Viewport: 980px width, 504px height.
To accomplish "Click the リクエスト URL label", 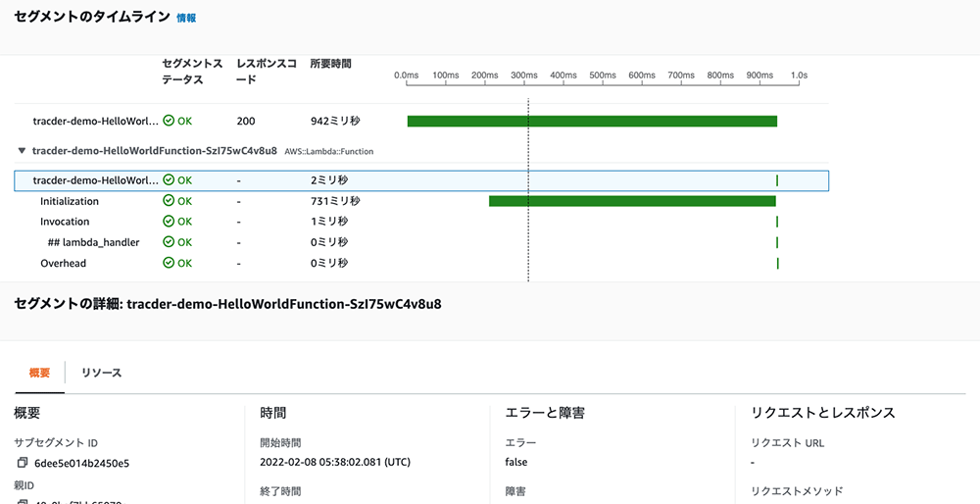I will coord(788,443).
